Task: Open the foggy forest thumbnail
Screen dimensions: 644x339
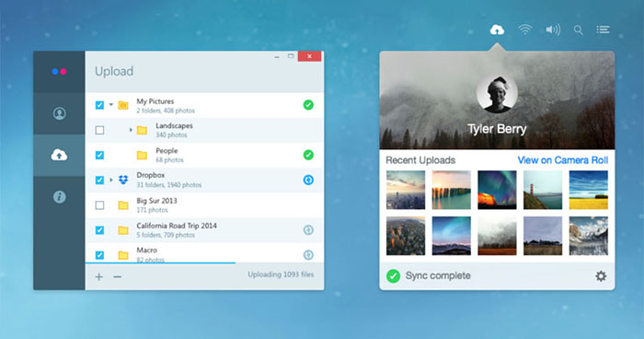Action: click(497, 236)
